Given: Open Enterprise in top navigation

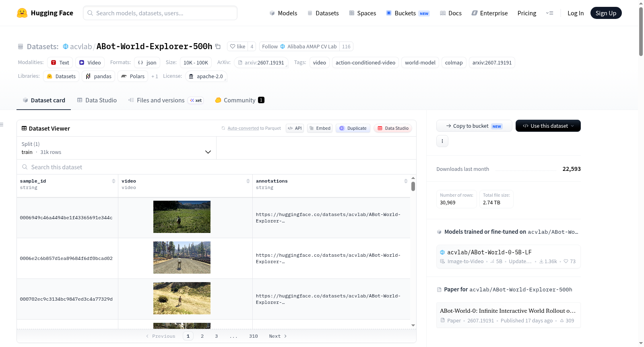Looking at the screenshot, I should point(489,13).
